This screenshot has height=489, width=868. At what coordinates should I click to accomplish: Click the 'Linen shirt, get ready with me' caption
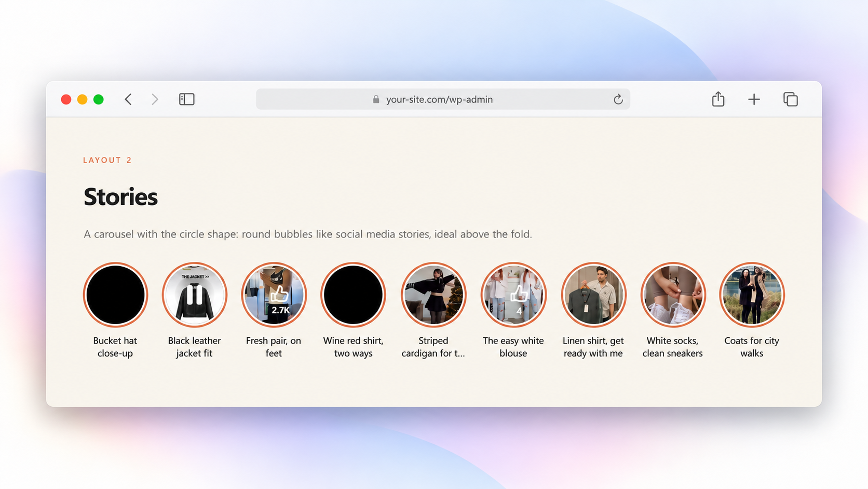(593, 347)
